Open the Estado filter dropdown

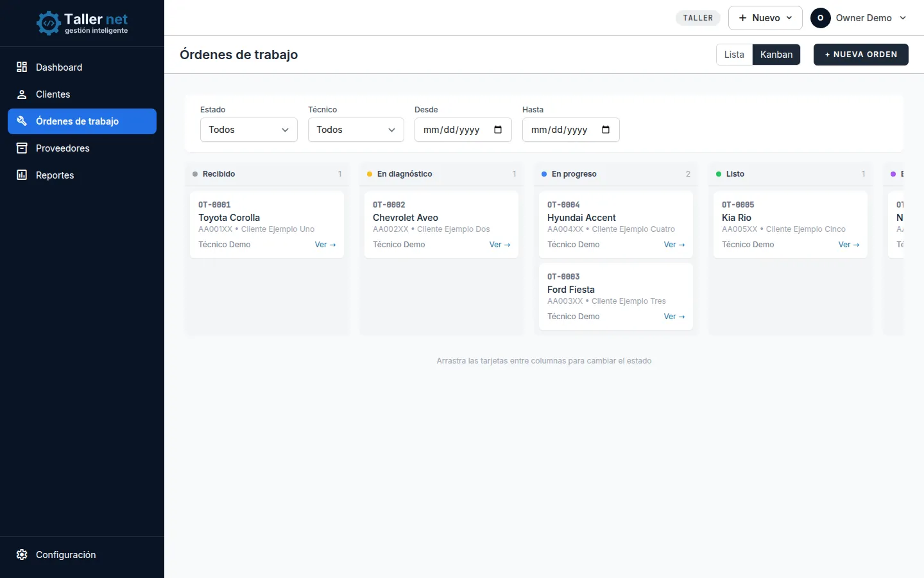point(249,130)
